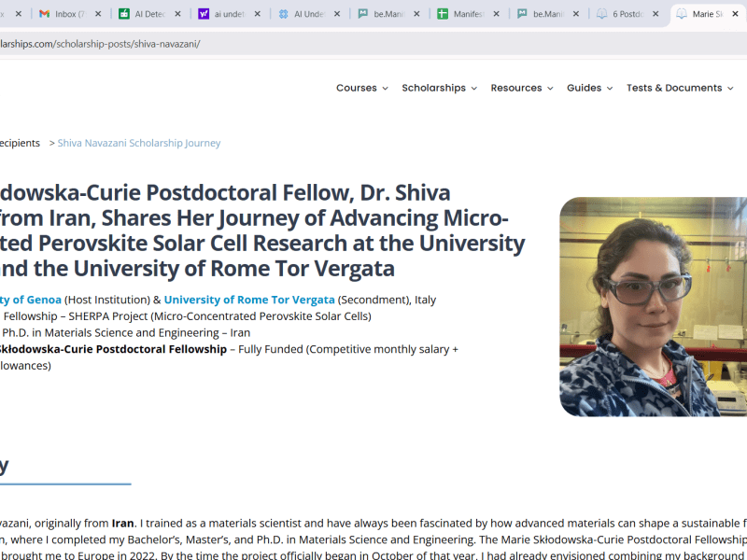747x560 pixels.
Task: Click Shiva Navazani Scholarship Journey breadcrumb
Action: click(x=138, y=143)
